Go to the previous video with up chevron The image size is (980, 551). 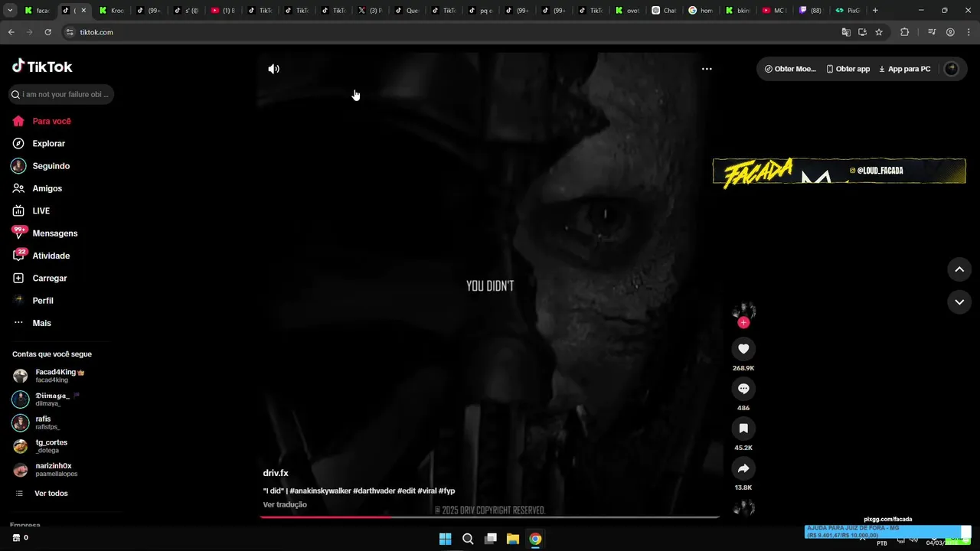pyautogui.click(x=959, y=269)
